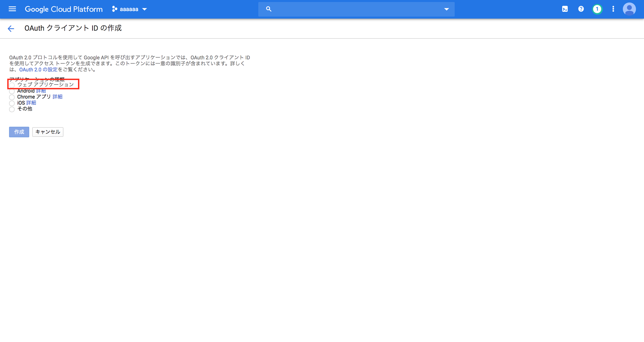The image size is (644, 342).
Task: Select the その他 radio button
Action: (12, 109)
